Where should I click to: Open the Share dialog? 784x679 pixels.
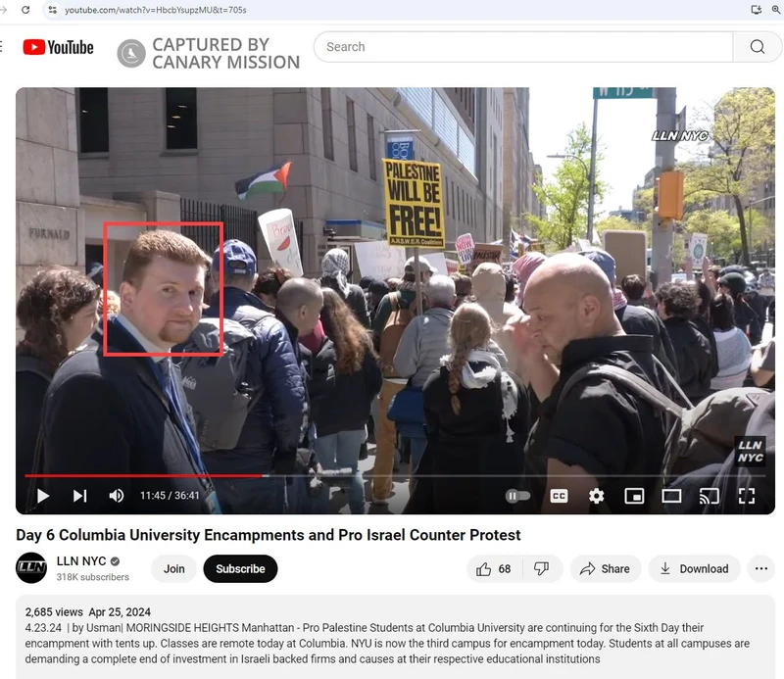[605, 568]
